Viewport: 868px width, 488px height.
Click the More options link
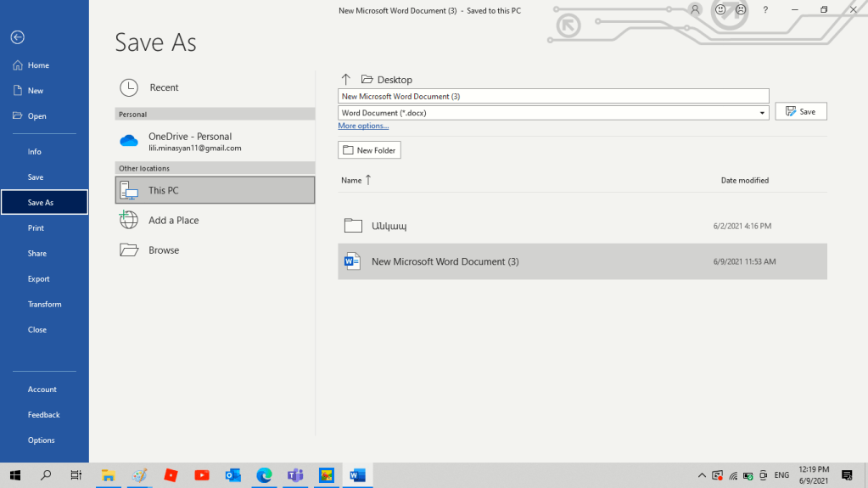pyautogui.click(x=363, y=126)
